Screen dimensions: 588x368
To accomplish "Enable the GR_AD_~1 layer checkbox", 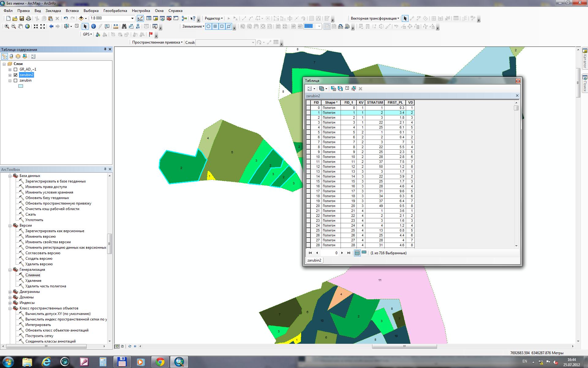I will [16, 69].
